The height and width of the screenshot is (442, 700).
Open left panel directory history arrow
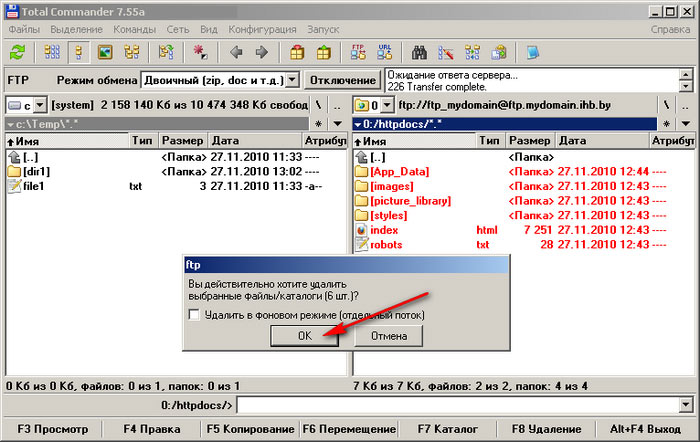[x=338, y=124]
